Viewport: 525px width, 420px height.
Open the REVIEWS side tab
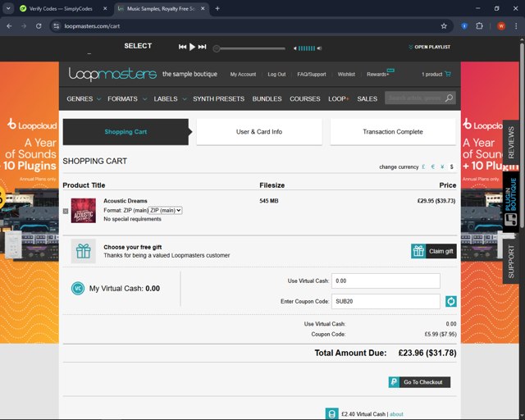pos(511,143)
